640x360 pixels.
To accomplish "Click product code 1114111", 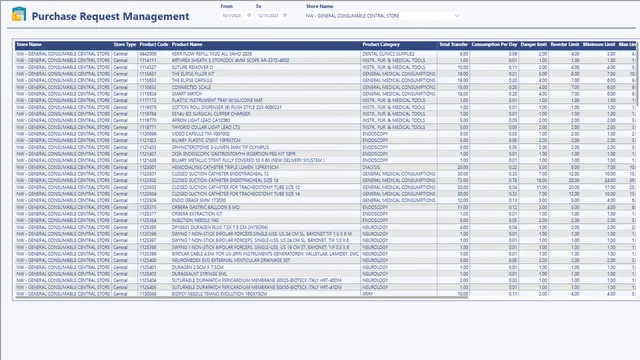I will click(x=148, y=60).
